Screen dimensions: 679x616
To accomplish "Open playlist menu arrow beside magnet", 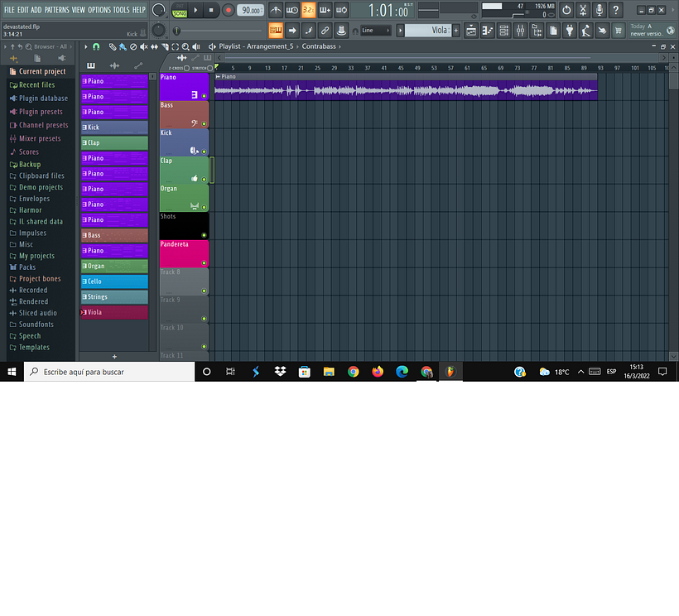I will [x=86, y=46].
